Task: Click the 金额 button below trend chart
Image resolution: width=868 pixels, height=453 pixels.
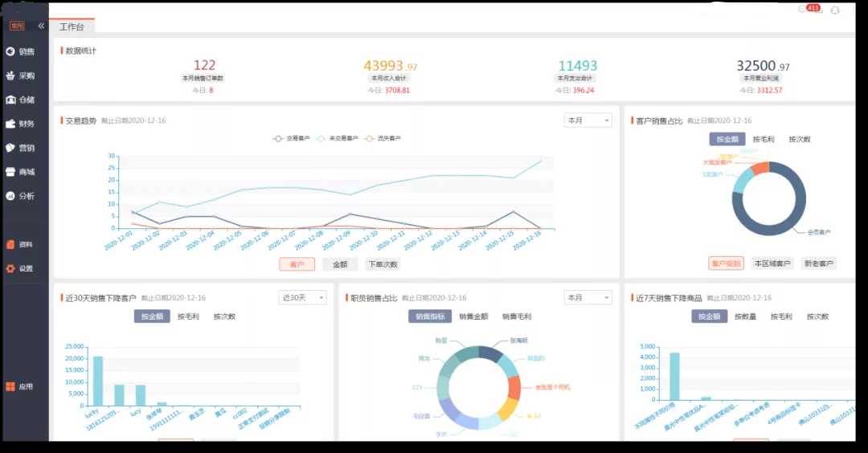Action: 340,264
